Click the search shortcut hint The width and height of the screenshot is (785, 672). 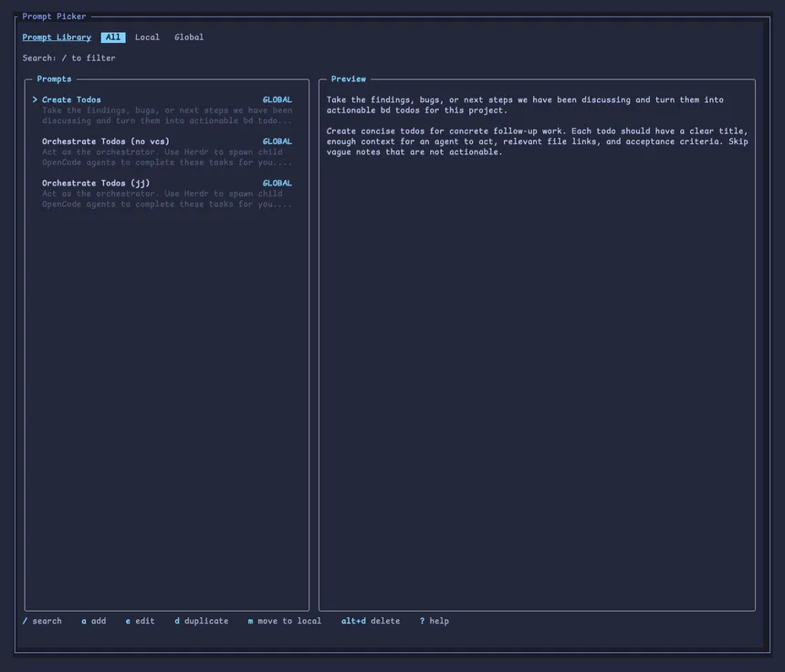coord(42,621)
